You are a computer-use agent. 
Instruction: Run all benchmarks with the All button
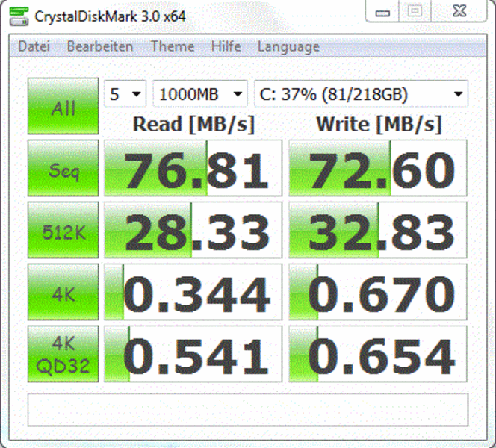(x=63, y=106)
